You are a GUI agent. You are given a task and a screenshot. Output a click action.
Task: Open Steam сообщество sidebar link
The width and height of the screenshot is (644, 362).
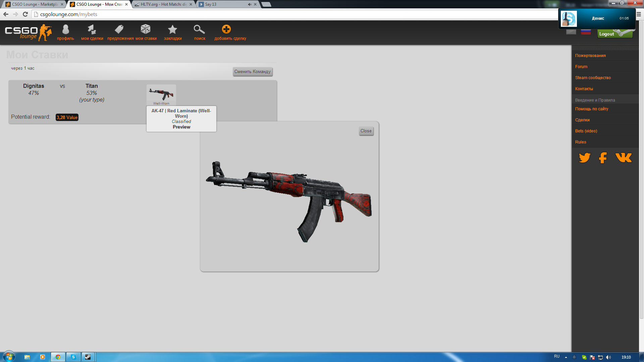pos(593,78)
